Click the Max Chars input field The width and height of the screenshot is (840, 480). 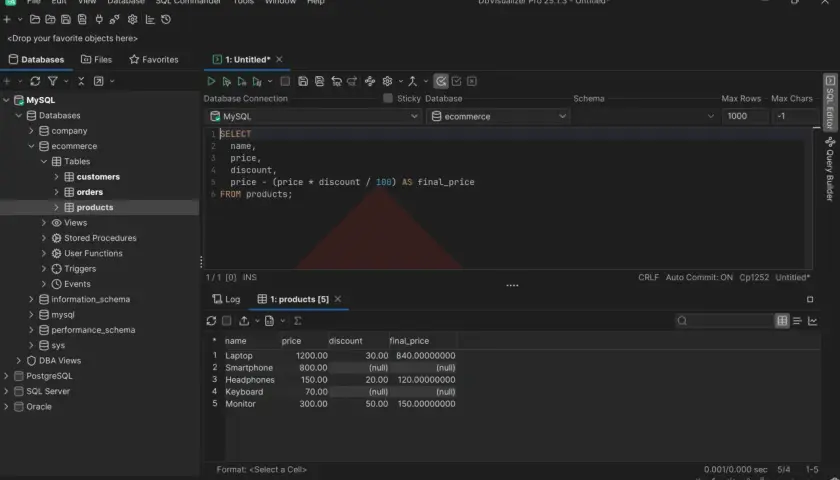(795, 116)
